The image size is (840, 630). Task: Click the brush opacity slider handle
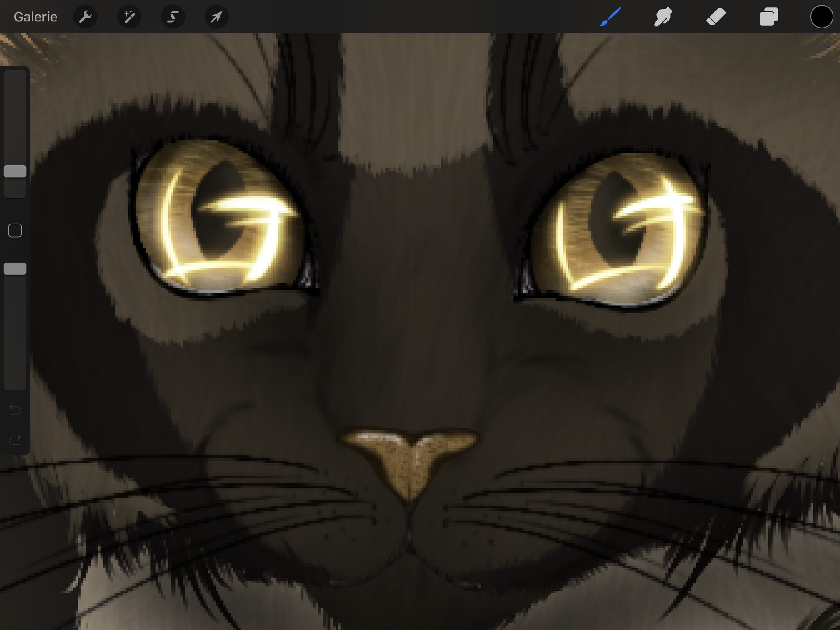pyautogui.click(x=15, y=269)
